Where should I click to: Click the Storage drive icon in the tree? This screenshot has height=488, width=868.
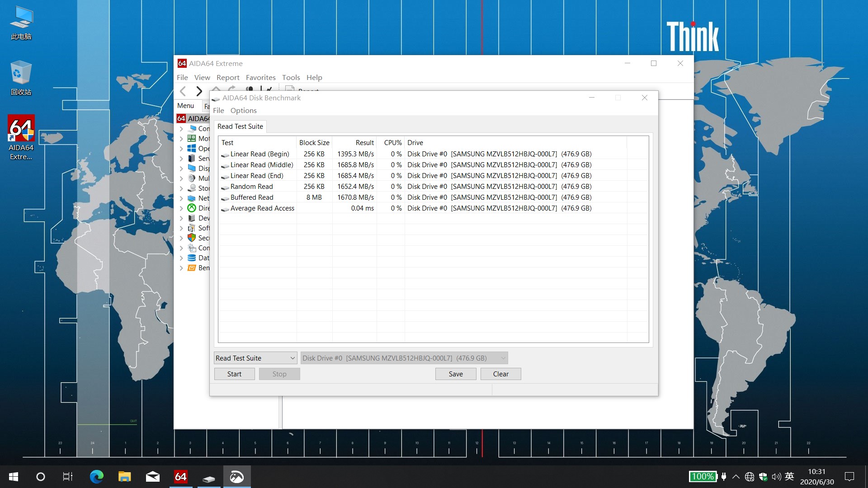[x=192, y=188]
